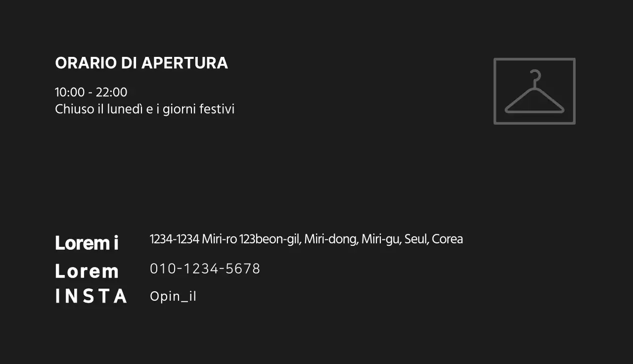
Task: Click the word Seul in the address
Action: (x=416, y=239)
